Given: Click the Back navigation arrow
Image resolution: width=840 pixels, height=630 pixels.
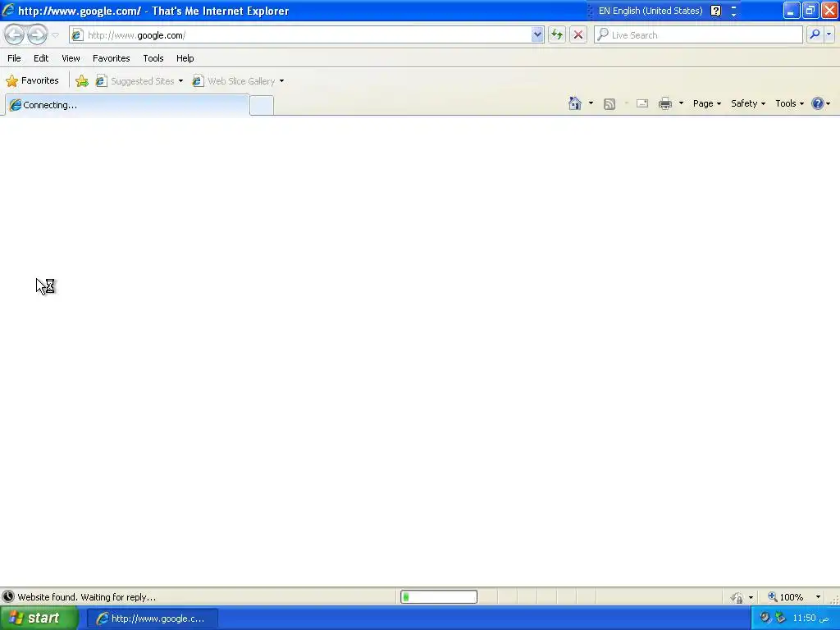Looking at the screenshot, I should (15, 34).
